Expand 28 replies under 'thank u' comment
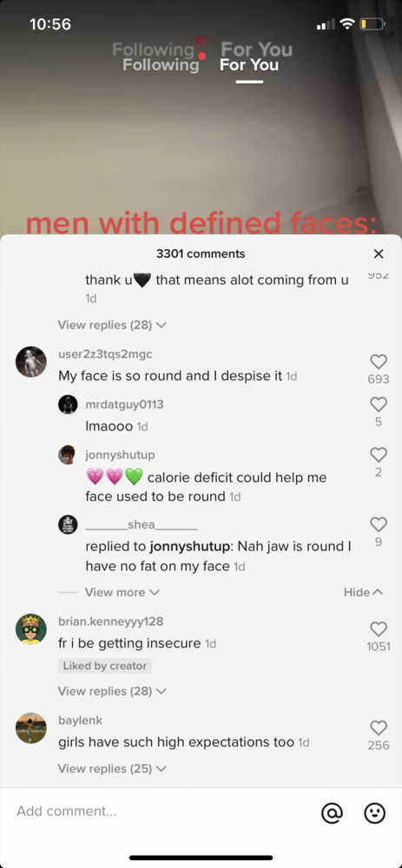 [112, 325]
